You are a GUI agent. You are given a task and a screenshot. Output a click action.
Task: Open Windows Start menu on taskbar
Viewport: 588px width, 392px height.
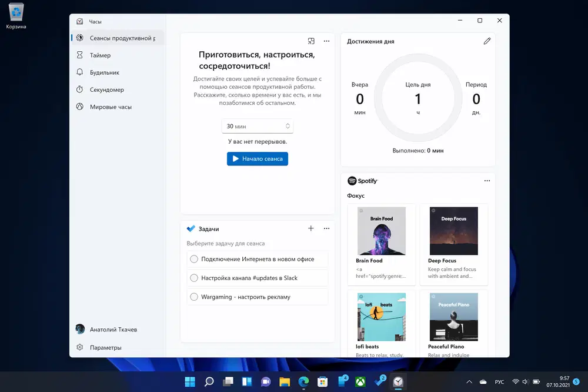190,382
